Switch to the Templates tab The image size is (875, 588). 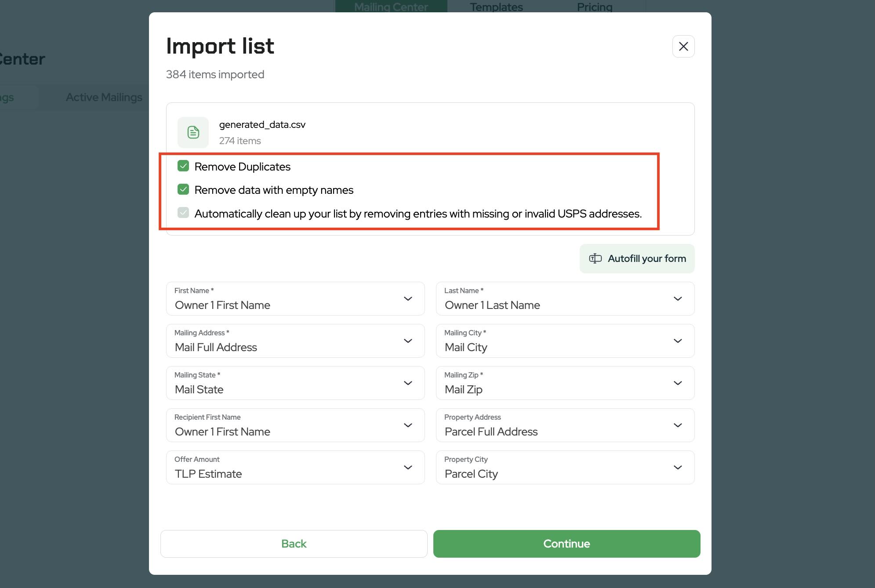click(496, 7)
